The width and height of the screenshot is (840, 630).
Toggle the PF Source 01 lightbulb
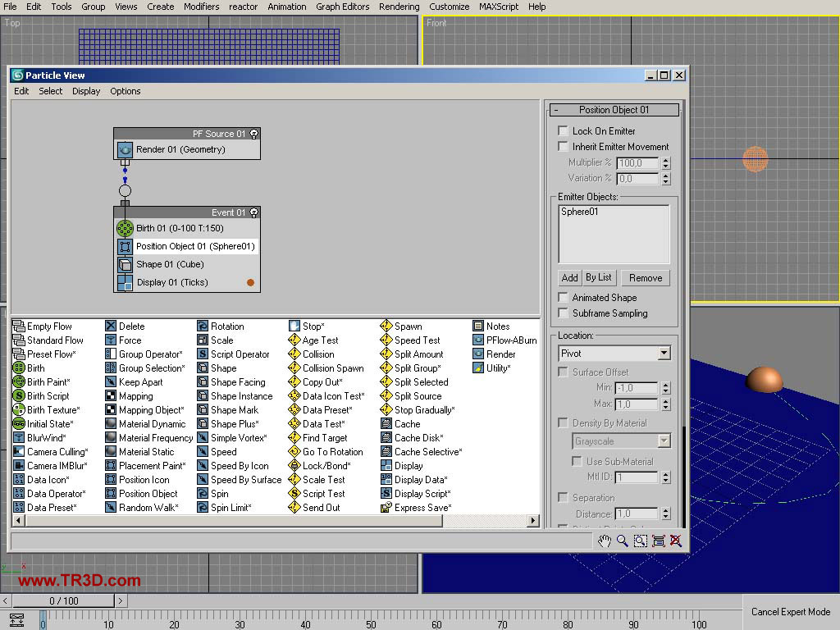coord(254,134)
